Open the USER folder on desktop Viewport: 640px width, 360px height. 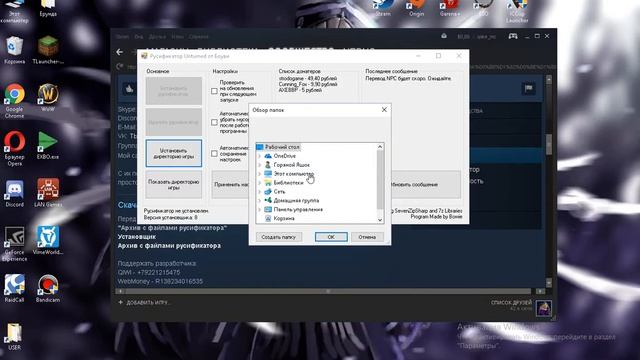point(15,336)
